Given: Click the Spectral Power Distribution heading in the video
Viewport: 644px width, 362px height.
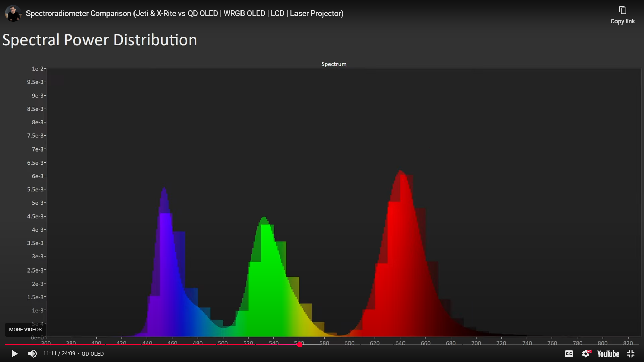Looking at the screenshot, I should pos(100,40).
